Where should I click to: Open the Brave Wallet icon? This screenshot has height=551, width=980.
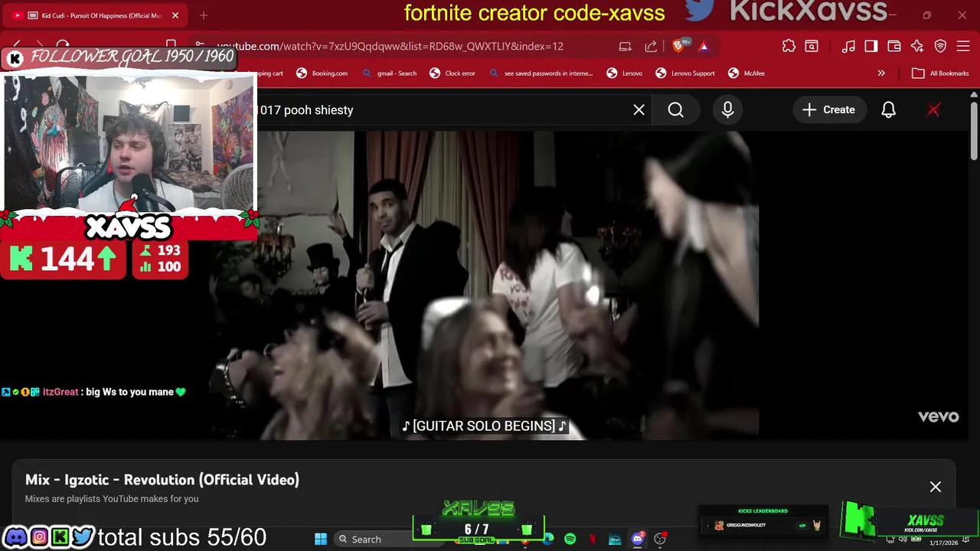894,46
